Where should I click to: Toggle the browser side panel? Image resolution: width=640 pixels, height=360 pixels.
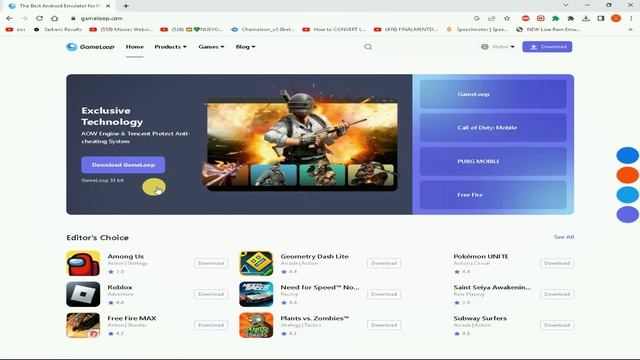601,18
